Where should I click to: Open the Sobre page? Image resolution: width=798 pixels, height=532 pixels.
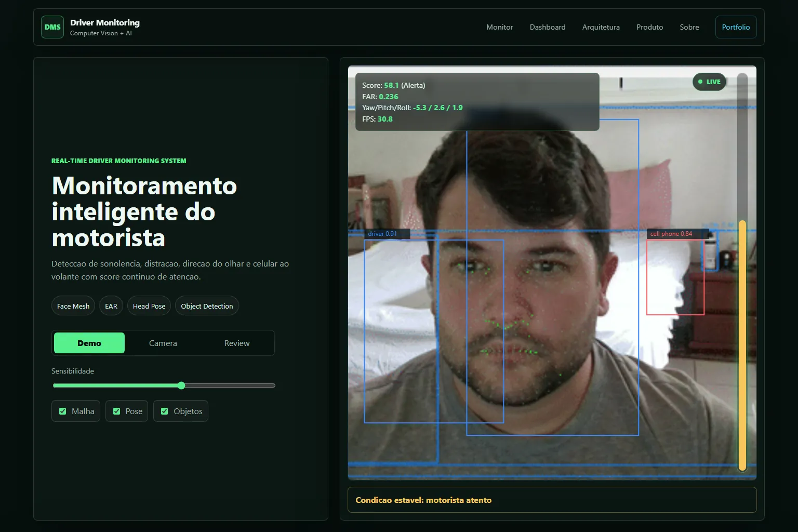click(x=689, y=27)
